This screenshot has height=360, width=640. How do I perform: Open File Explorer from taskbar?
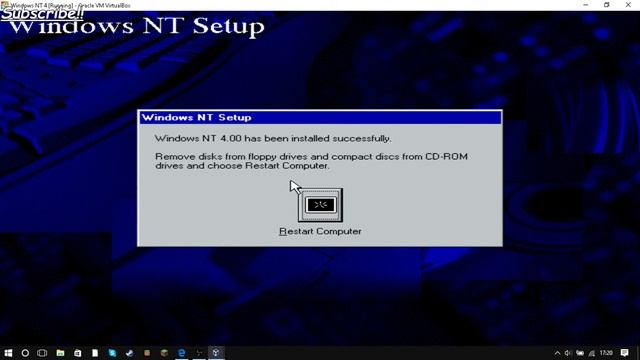(60, 353)
